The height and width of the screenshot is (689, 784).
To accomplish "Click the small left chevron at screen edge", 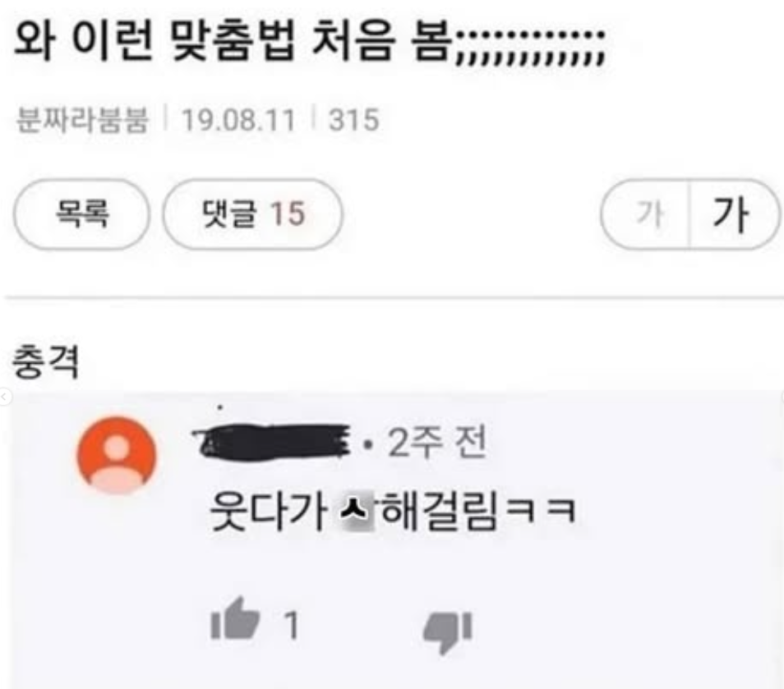I will [x=4, y=397].
